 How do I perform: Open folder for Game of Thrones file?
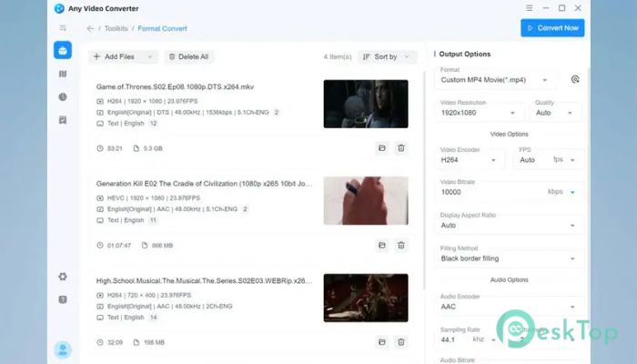tap(382, 148)
